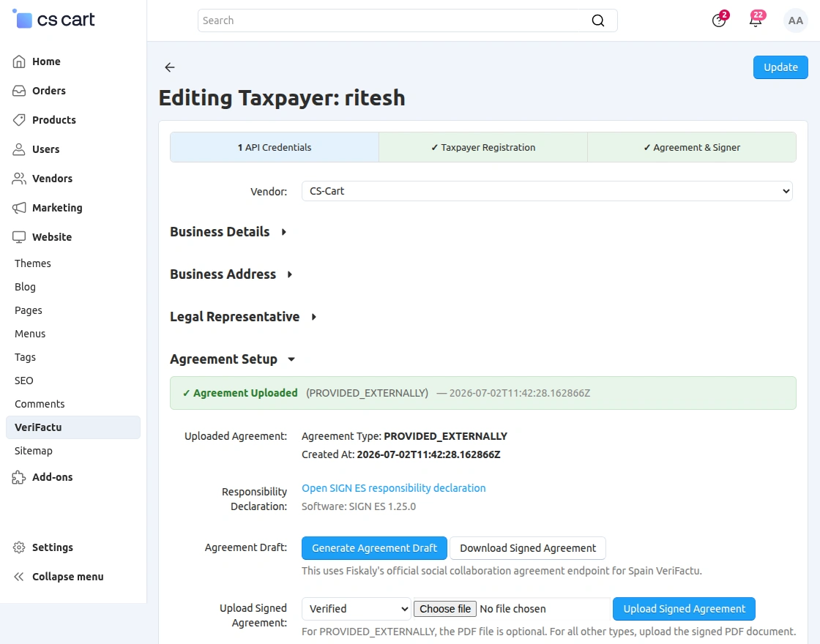The image size is (820, 644).
Task: Click the Website monitor icon
Action: (19, 237)
